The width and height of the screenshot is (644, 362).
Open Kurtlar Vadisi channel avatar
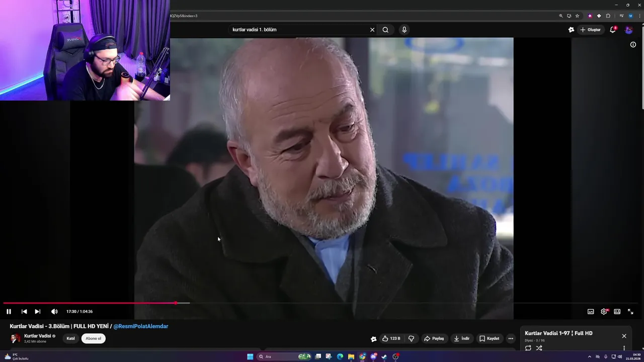coord(16,338)
